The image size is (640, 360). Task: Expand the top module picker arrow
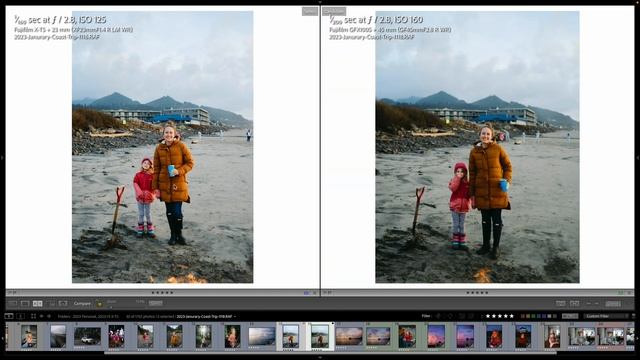[x=320, y=2]
